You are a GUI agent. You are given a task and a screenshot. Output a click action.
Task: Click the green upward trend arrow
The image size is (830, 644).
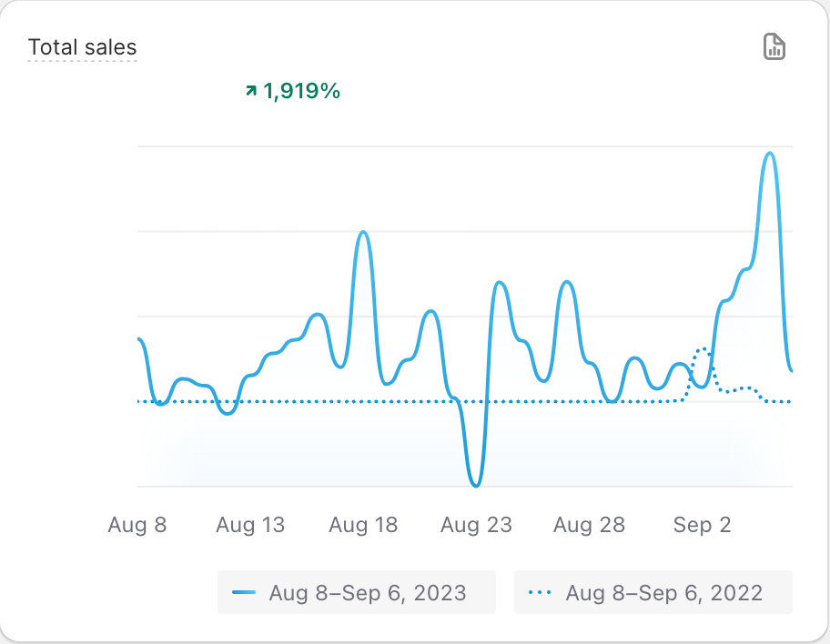point(250,91)
